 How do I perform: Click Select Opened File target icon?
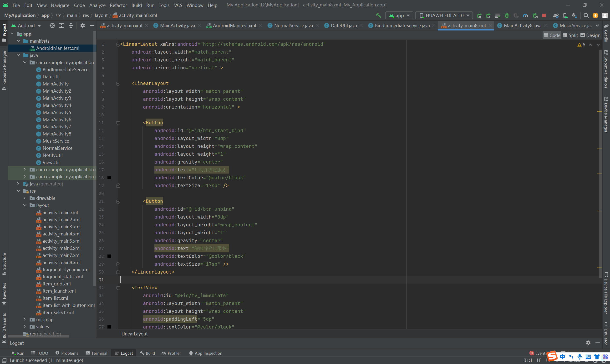pyautogui.click(x=52, y=25)
